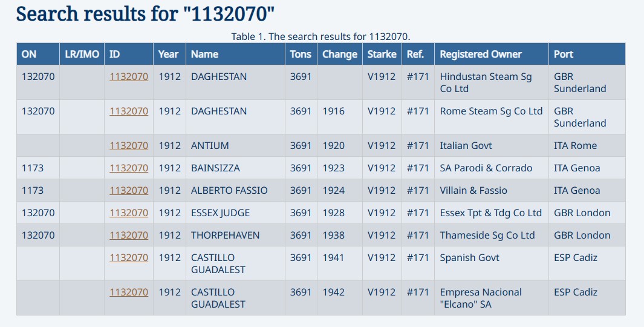Open the BAINSIZZA row ID link
The image size is (644, 327).
coord(128,168)
